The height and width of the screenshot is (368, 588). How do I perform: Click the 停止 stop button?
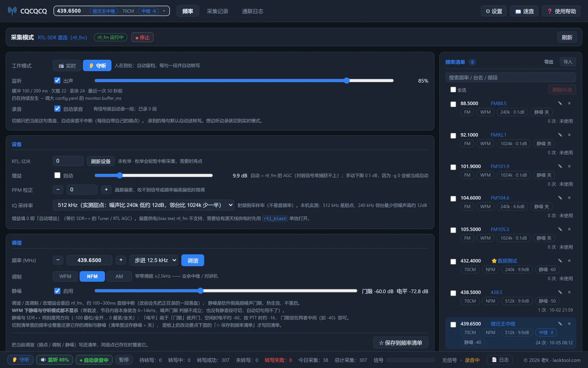(x=143, y=37)
